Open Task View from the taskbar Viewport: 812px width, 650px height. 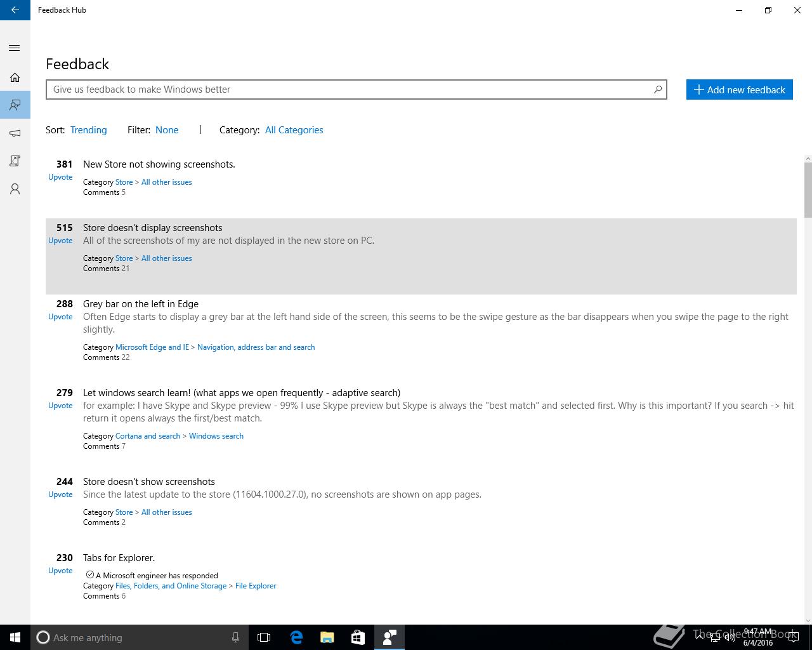point(264,637)
